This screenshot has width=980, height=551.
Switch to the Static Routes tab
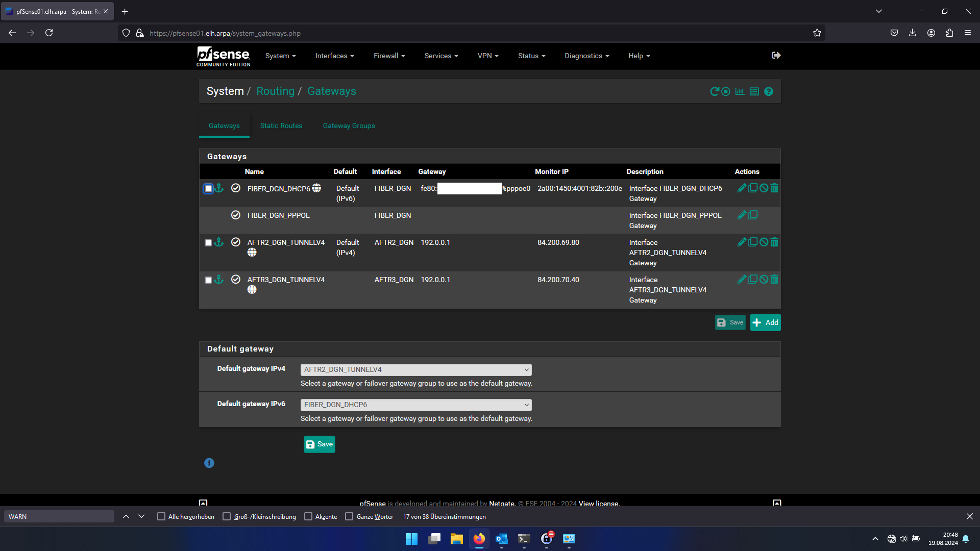coord(281,126)
